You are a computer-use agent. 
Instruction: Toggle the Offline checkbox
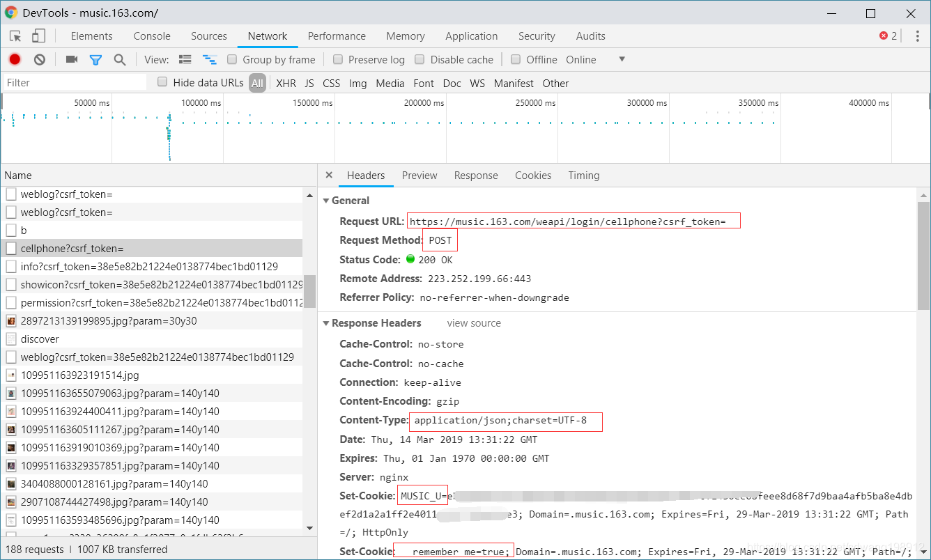[x=516, y=59]
